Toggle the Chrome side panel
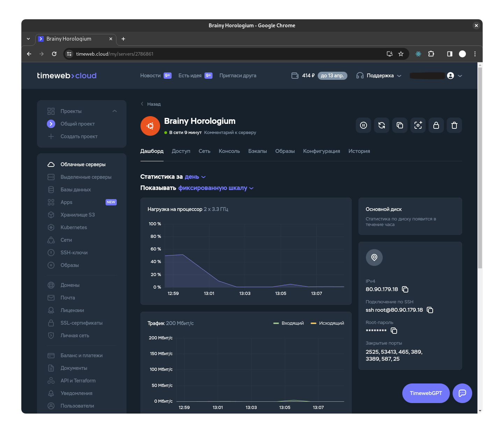Viewport: 504px width, 437px height. click(x=450, y=54)
